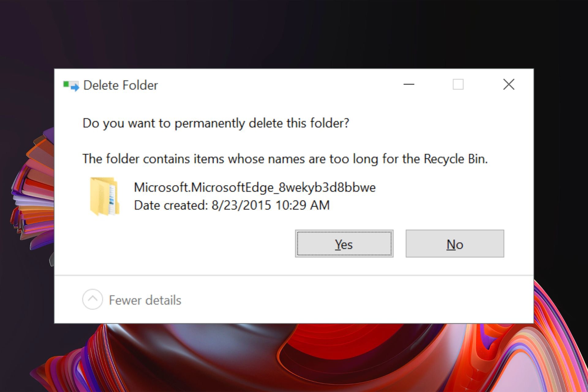Maximize the Delete Folder dialog window
588x392 pixels.
tap(458, 84)
